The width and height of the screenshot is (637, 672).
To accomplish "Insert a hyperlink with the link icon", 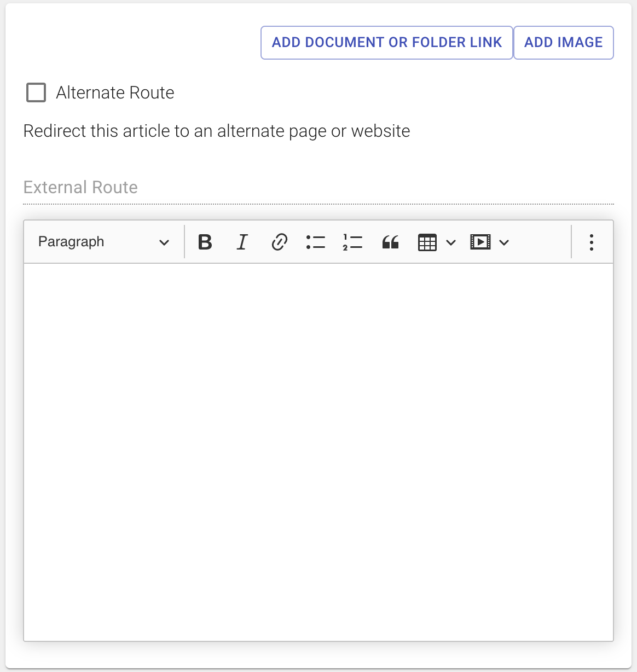I will tap(279, 242).
